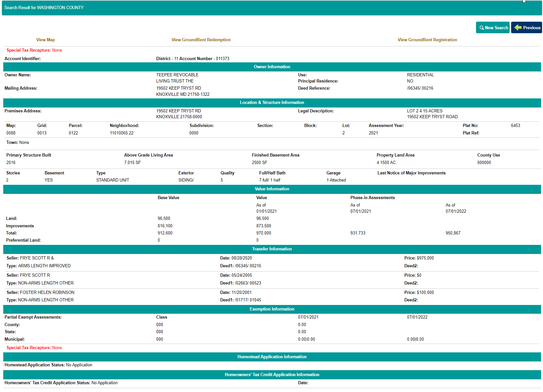Click property land area 4.1500 AC
This screenshot has height=392, width=543.
tap(386, 163)
